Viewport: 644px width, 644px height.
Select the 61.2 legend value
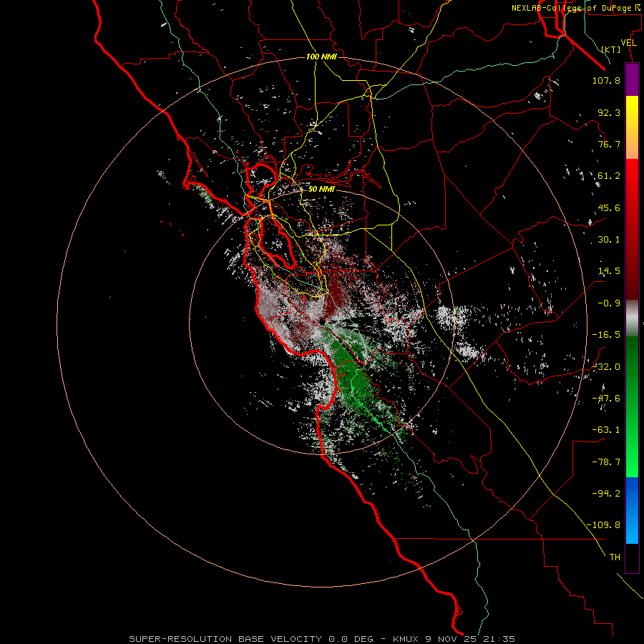pyautogui.click(x=609, y=176)
